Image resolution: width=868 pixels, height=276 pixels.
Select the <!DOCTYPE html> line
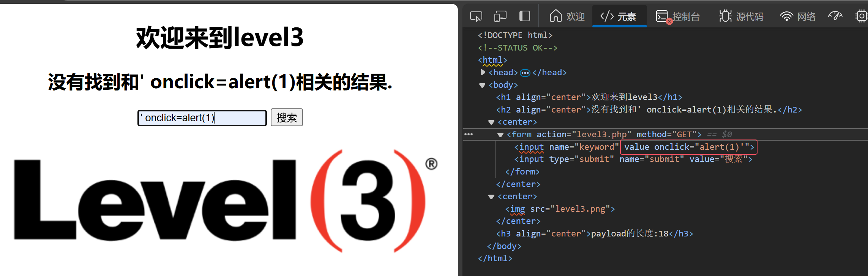click(515, 35)
